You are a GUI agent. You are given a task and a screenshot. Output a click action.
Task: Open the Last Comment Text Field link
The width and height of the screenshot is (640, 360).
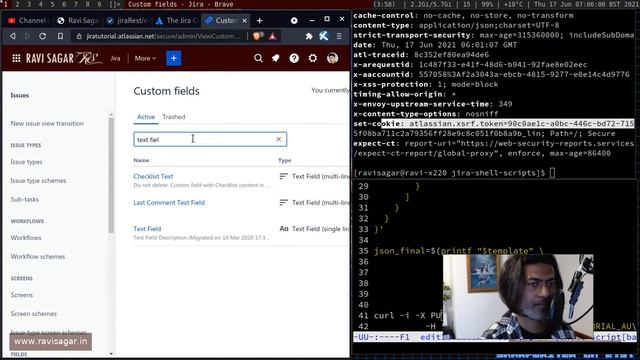(169, 202)
